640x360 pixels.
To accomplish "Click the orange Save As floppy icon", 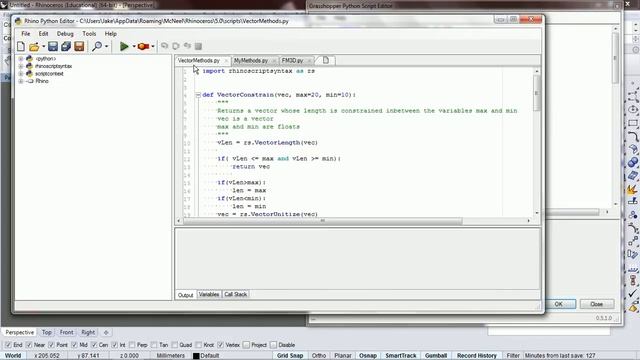I will point(79,46).
